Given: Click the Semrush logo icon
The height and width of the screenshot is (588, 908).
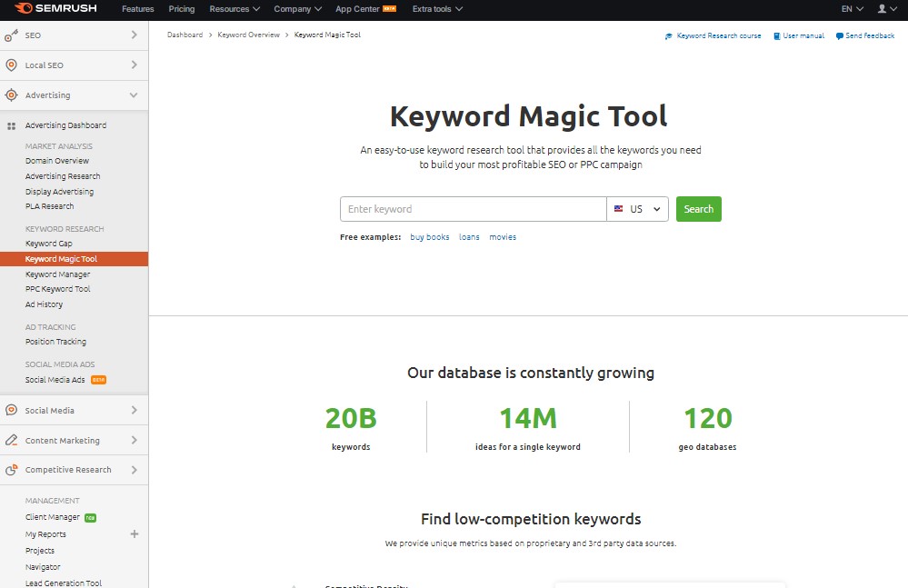Looking at the screenshot, I should 22,9.
